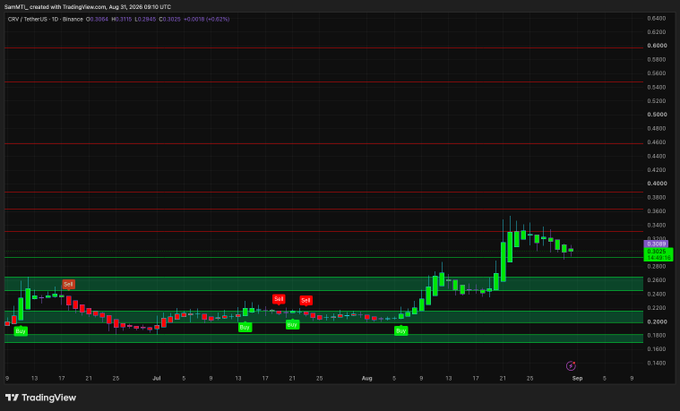Click the 0.1400 price axis label

(x=656, y=363)
